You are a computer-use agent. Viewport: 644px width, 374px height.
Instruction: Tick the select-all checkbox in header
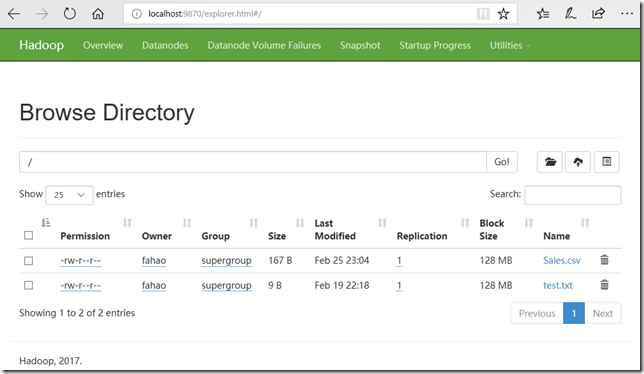tap(28, 235)
